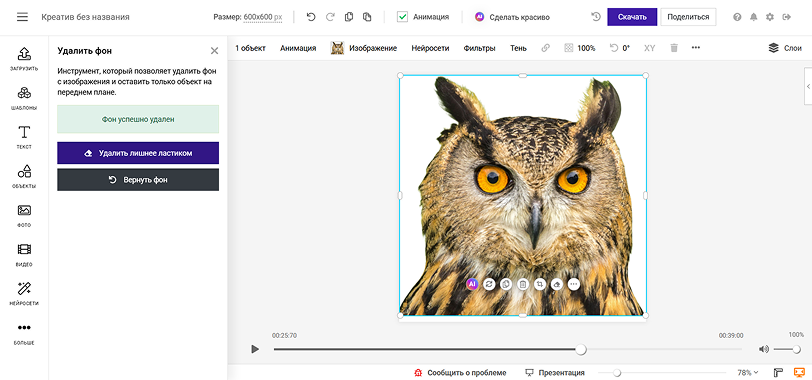The width and height of the screenshot is (812, 380).
Task: Expand the collapsed right side panel
Action: pyautogui.click(x=808, y=87)
